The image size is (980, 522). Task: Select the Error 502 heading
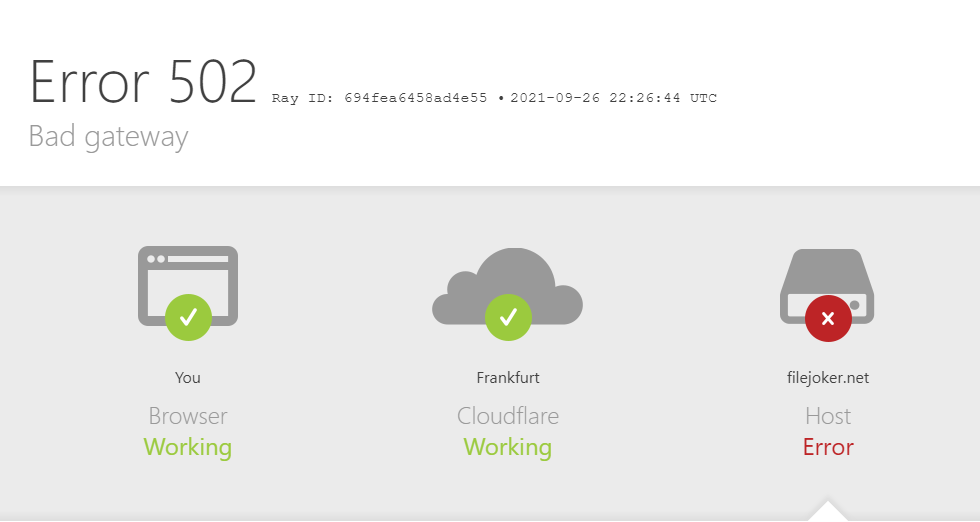(143, 82)
